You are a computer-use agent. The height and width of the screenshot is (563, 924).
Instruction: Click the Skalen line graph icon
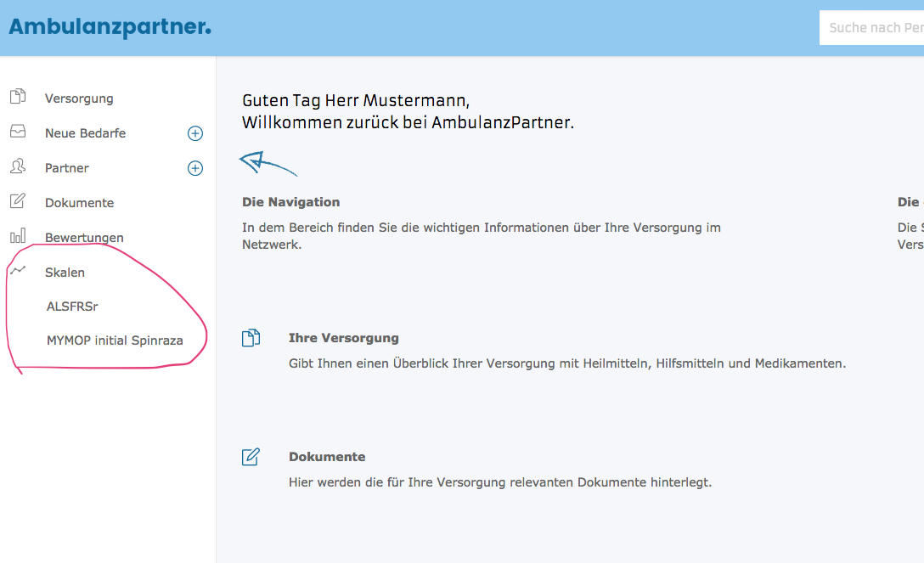coord(18,270)
